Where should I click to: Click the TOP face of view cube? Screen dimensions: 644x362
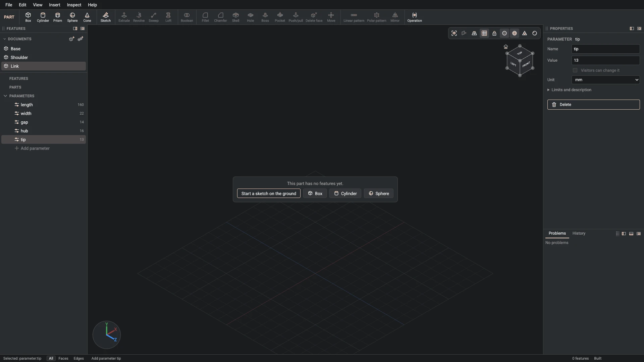tap(520, 53)
